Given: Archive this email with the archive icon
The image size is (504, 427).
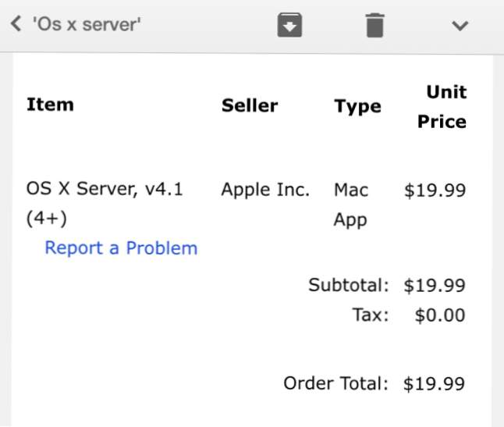Looking at the screenshot, I should click(x=289, y=26).
